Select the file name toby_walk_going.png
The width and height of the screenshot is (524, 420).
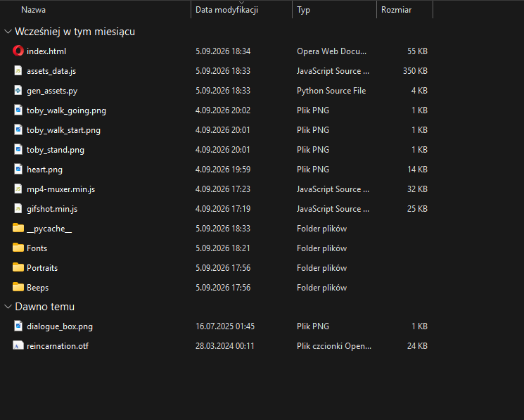point(67,110)
